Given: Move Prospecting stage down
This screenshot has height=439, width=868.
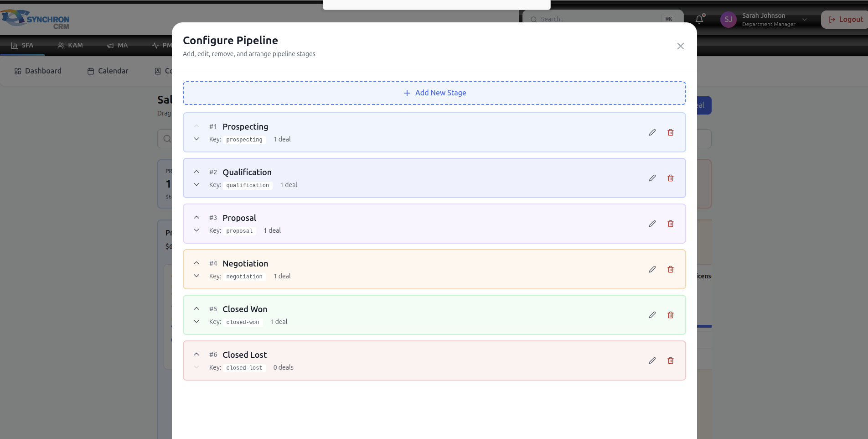Looking at the screenshot, I should (196, 139).
